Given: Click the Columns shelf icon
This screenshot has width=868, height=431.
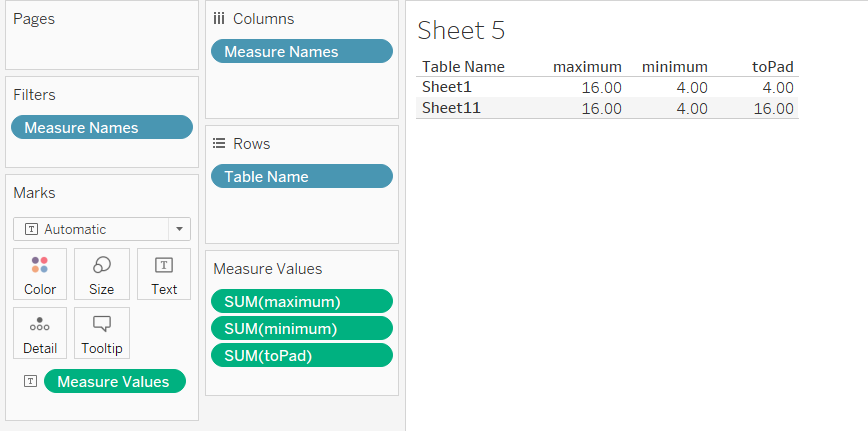Looking at the screenshot, I should pyautogui.click(x=219, y=19).
